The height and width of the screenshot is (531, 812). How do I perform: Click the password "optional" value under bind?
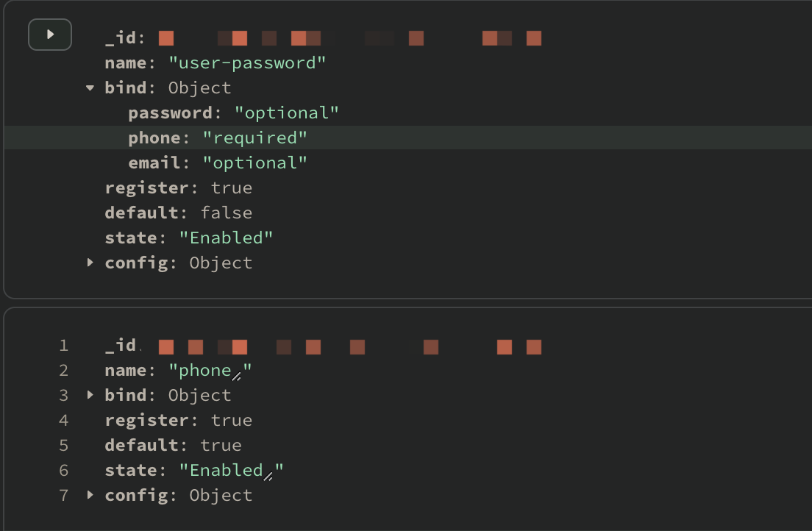point(286,113)
